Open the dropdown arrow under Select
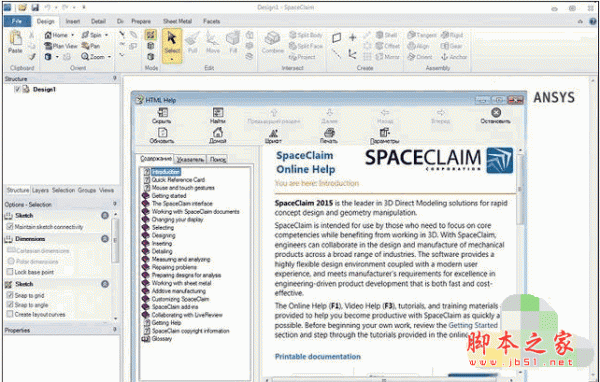The height and width of the screenshot is (382, 600). click(172, 60)
